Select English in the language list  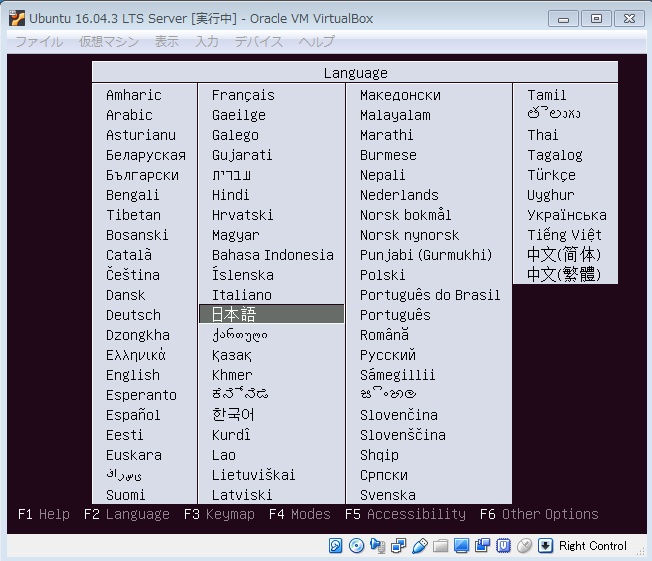coord(133,375)
